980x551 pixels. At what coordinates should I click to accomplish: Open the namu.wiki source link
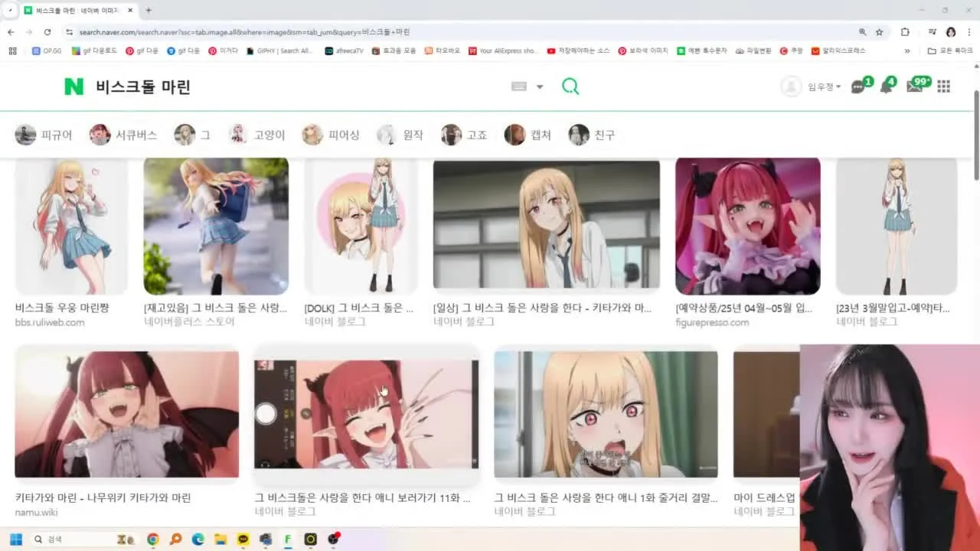[36, 512]
